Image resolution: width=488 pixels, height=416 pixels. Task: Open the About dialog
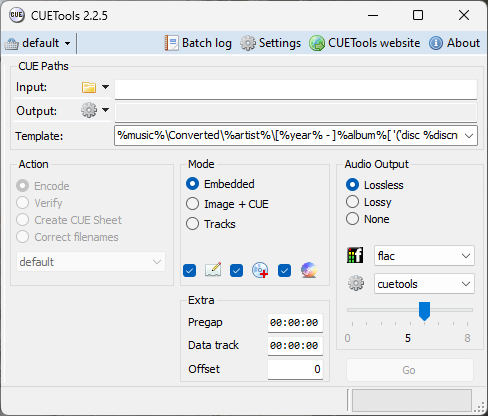[455, 43]
